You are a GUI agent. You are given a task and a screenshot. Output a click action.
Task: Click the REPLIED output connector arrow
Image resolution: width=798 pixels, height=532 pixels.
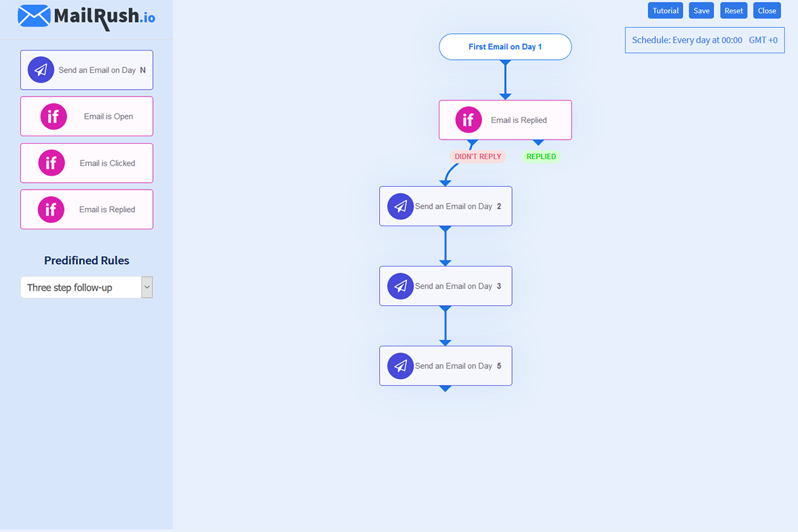pos(539,142)
